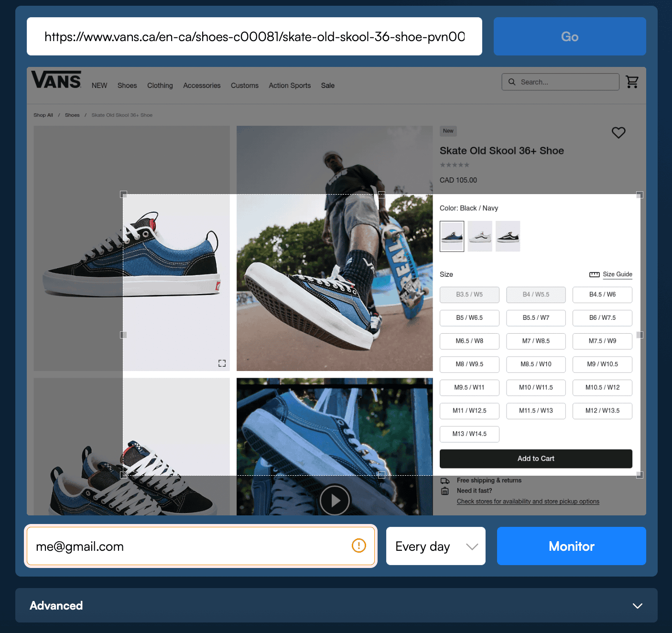Click the email address field
Viewport: 672px width, 633px height.
pos(201,546)
